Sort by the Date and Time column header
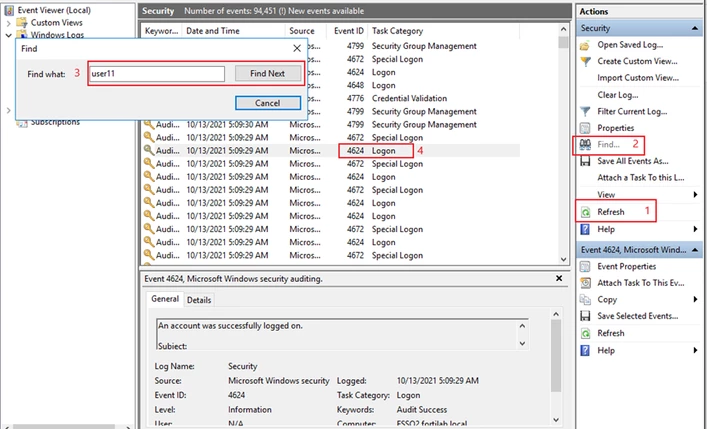Viewport: 707px width, 429px height. coord(233,31)
